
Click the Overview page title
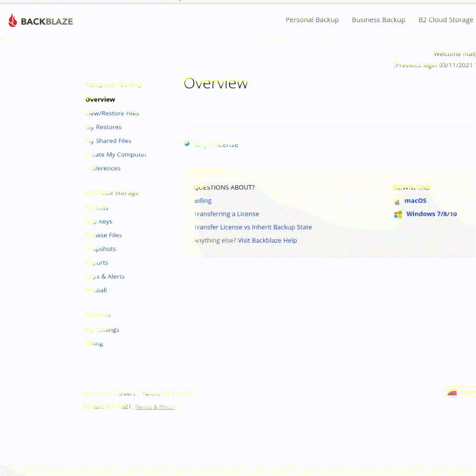(216, 84)
